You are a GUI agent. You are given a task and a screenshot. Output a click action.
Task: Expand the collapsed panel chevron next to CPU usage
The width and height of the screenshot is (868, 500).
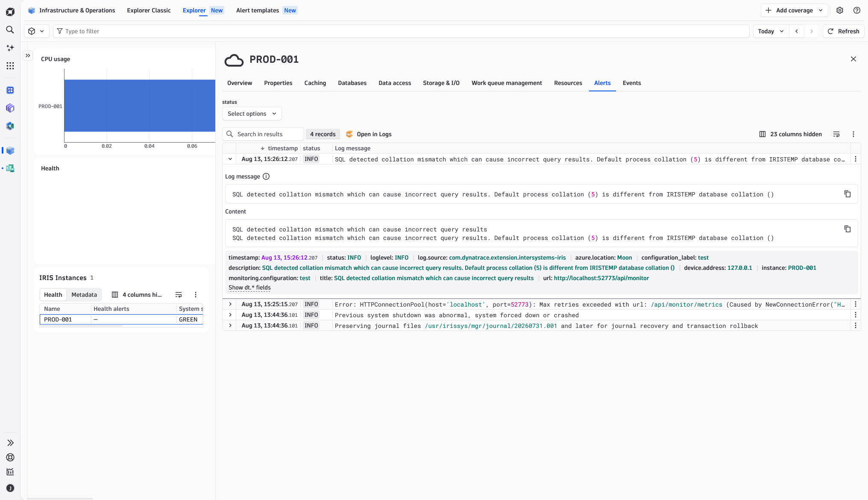[x=28, y=56]
